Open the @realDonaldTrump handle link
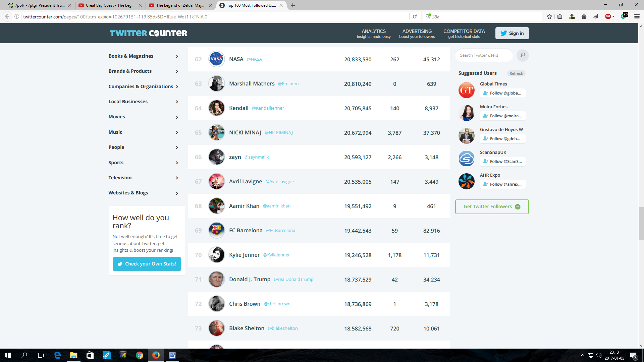Image resolution: width=644 pixels, height=362 pixels. click(293, 279)
